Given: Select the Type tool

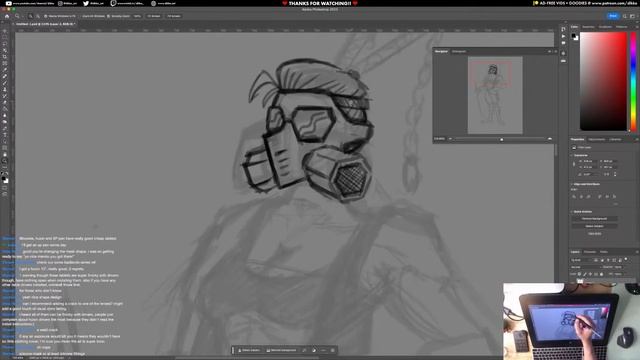Looking at the screenshot, I should [5, 135].
